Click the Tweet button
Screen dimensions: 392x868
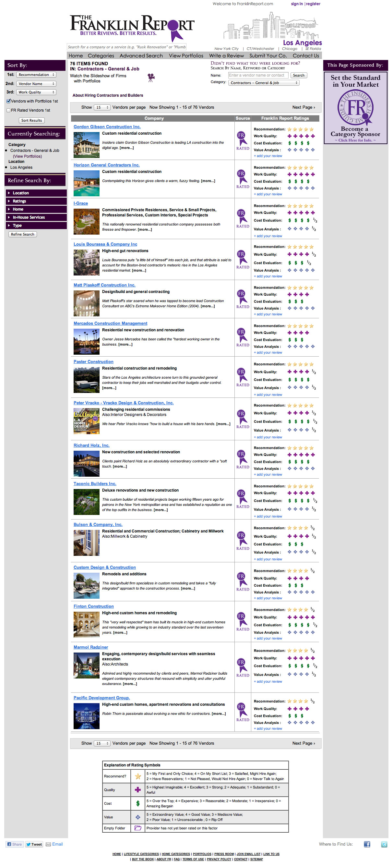coord(34,844)
